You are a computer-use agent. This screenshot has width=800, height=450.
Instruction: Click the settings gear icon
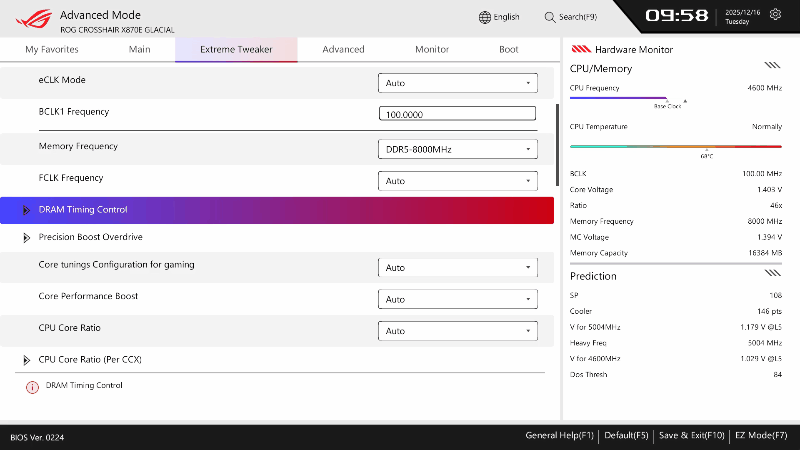point(775,14)
